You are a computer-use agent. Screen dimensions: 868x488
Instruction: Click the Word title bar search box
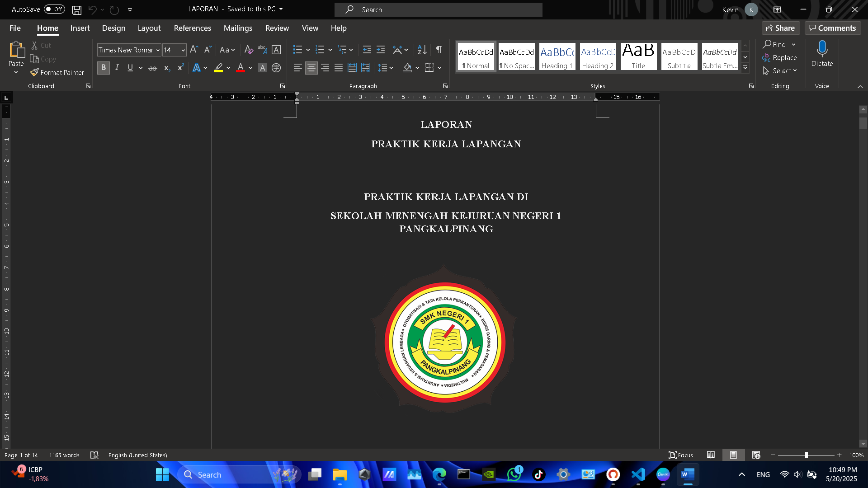[x=438, y=9]
